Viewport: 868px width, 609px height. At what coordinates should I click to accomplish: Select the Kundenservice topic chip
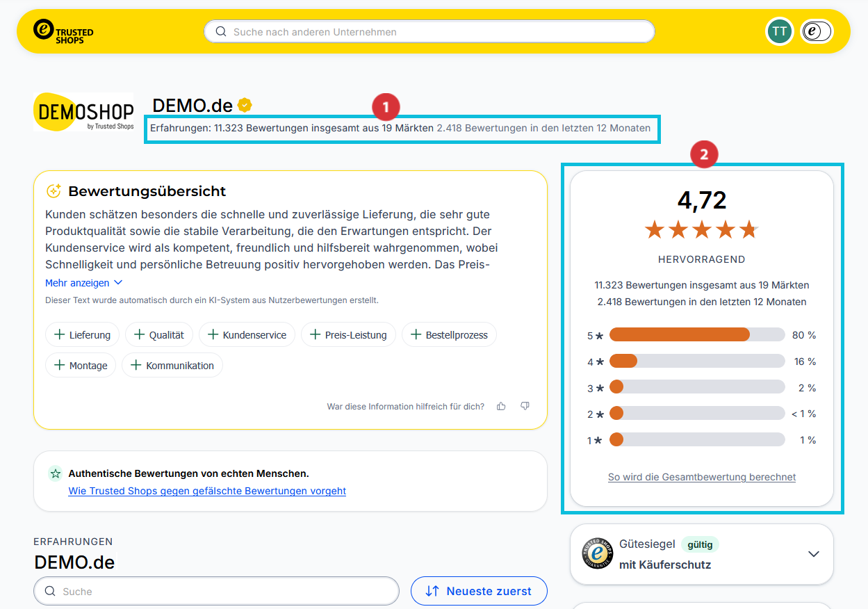click(x=247, y=334)
